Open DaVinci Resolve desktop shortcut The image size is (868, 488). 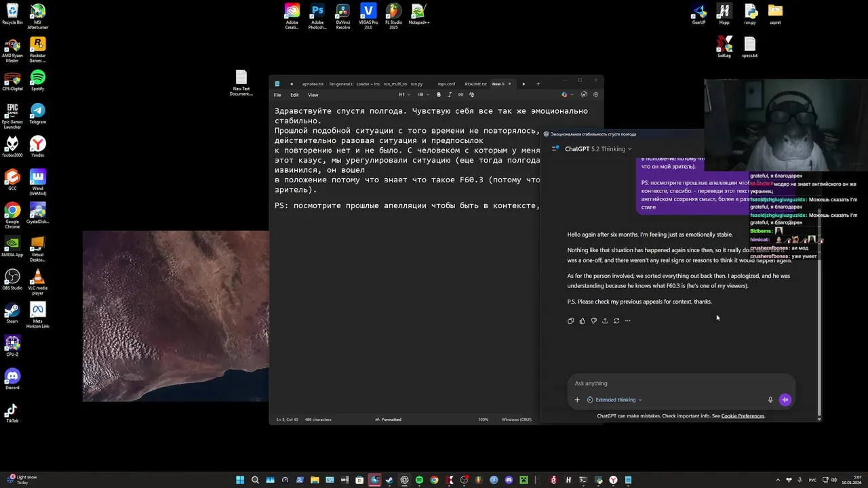click(343, 16)
